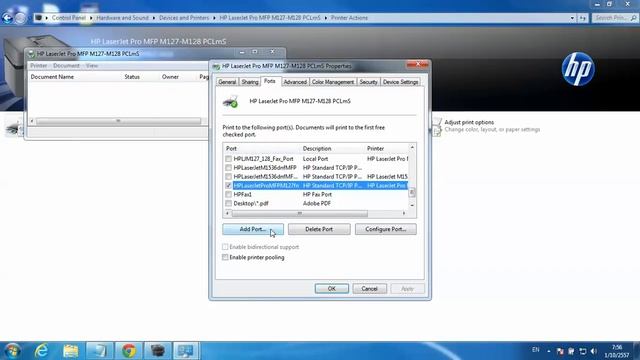Open Printer menu in print queue window
Image resolution: width=640 pixels, height=360 pixels.
point(38,66)
